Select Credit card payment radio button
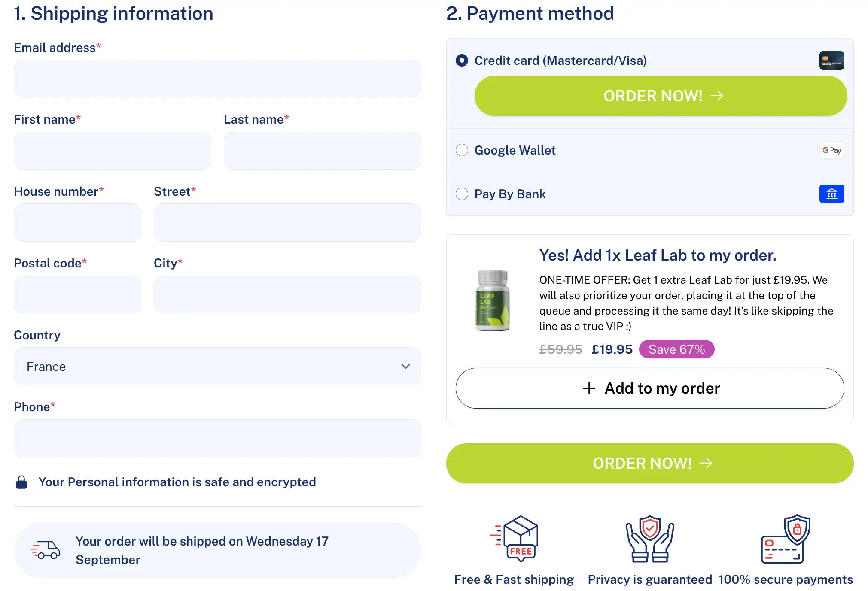The width and height of the screenshot is (868, 591). [x=462, y=61]
